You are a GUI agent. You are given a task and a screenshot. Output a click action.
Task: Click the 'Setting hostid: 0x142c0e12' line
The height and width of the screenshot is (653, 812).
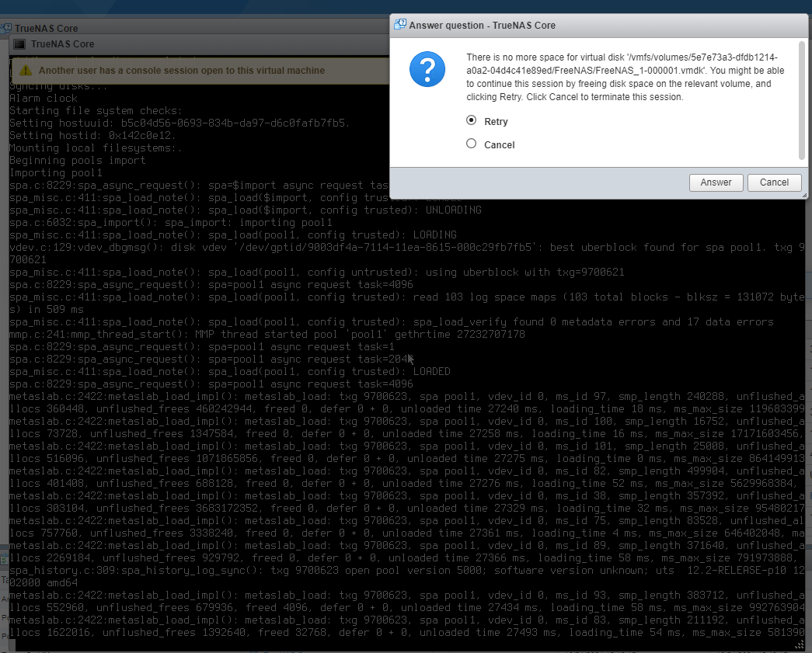coord(92,136)
